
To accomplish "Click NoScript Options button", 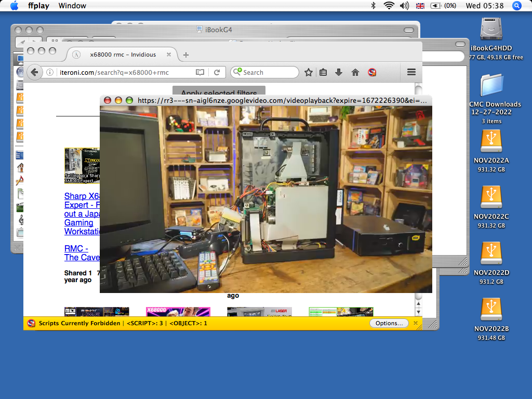I will pos(389,323).
